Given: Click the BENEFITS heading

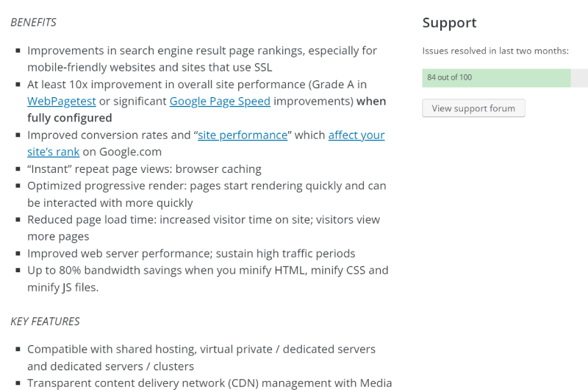Looking at the screenshot, I should coord(33,23).
